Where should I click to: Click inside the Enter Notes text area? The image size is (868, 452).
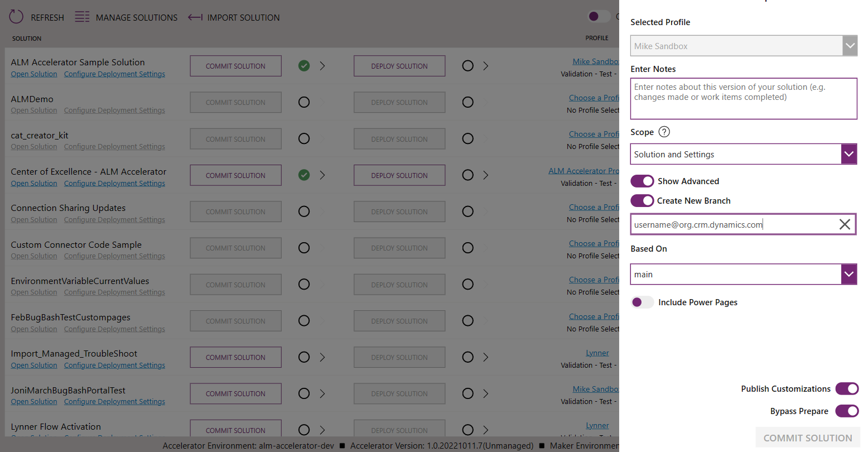coord(743,98)
